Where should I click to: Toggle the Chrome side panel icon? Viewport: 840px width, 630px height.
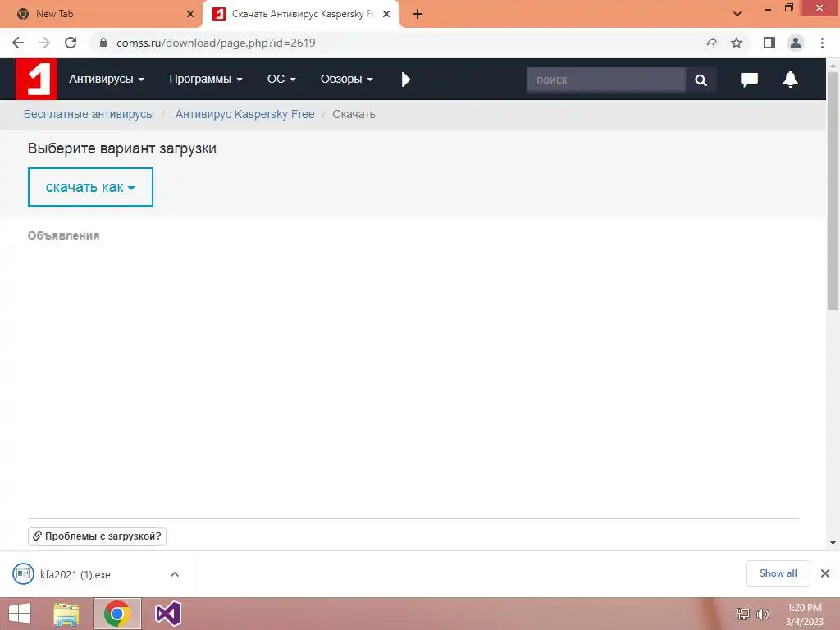769,43
